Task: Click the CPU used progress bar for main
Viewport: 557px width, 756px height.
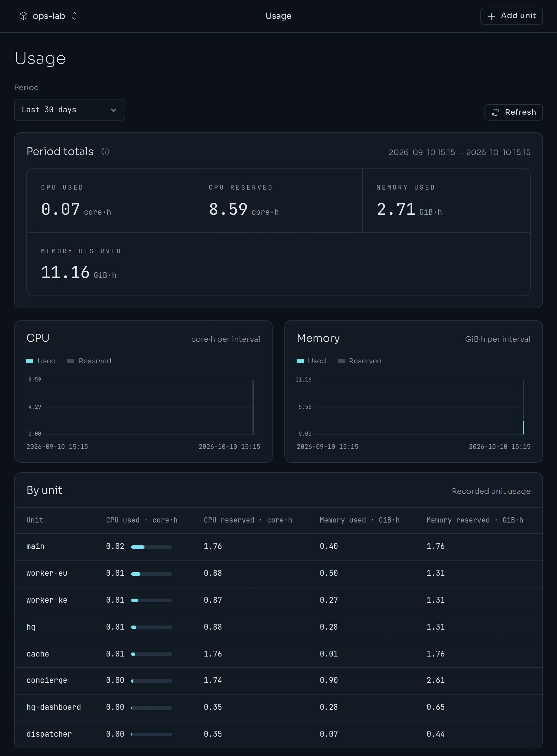Action: [151, 547]
